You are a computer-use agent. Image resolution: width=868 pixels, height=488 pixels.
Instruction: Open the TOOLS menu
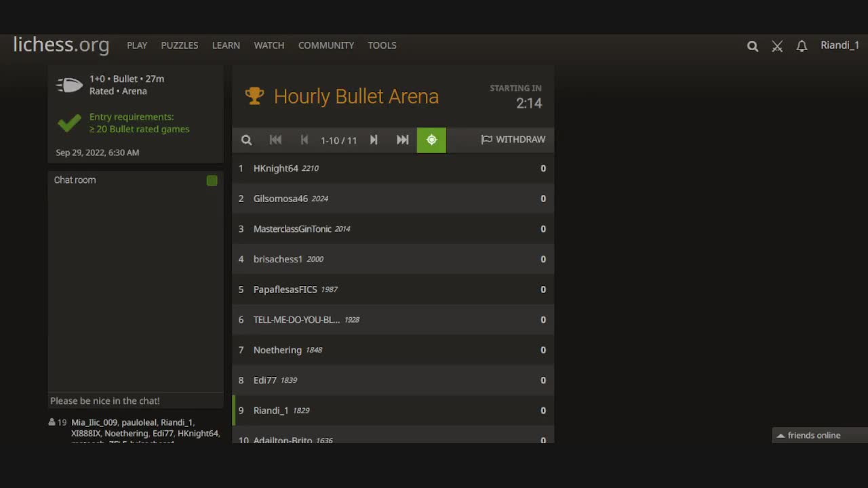[x=382, y=45]
